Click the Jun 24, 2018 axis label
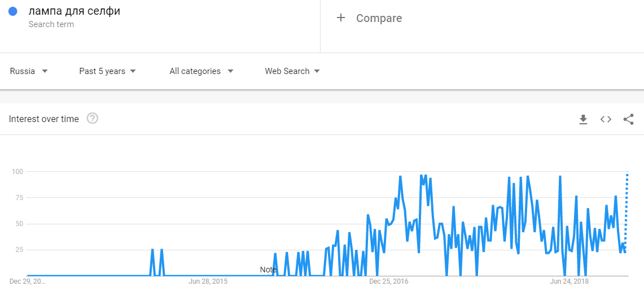 (x=569, y=281)
